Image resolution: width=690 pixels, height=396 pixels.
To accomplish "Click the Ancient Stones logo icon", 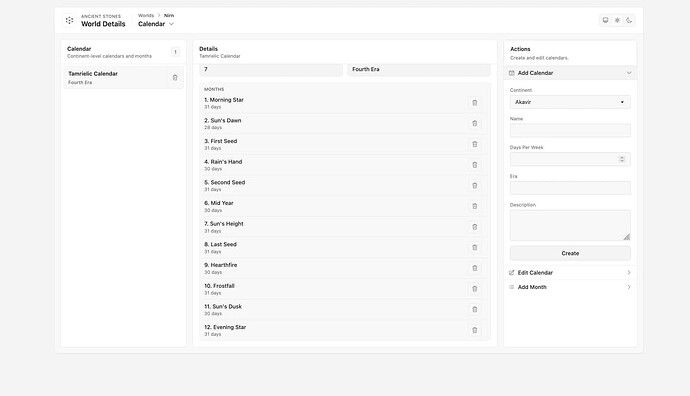I will pos(69,20).
